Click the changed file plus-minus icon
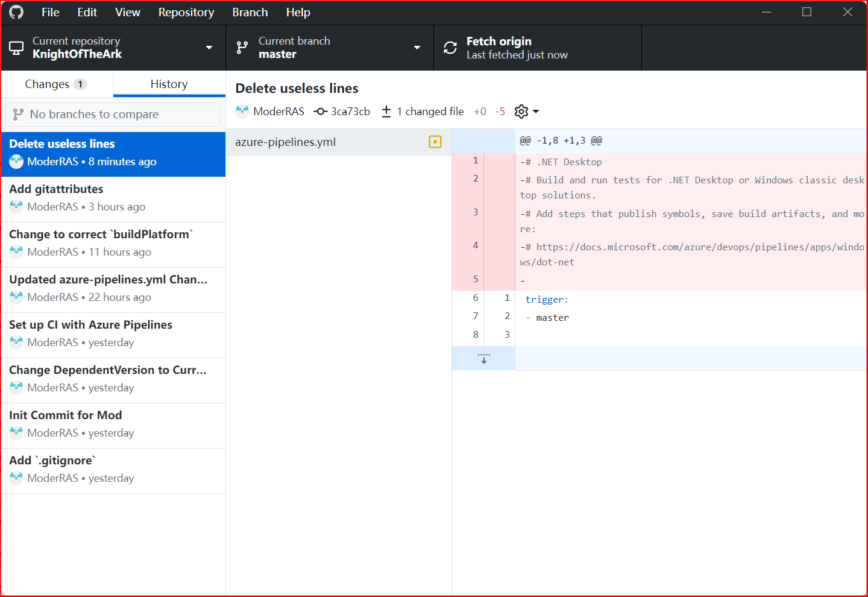 pos(386,112)
